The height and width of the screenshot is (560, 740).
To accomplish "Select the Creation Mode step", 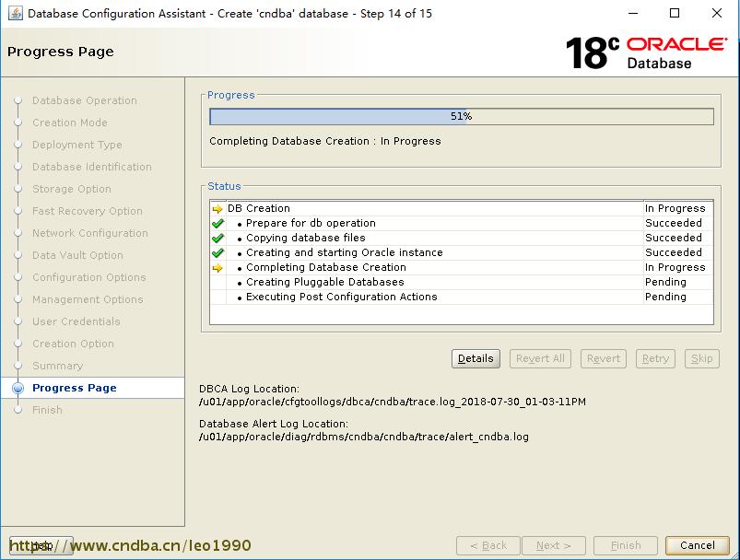I will [70, 122].
